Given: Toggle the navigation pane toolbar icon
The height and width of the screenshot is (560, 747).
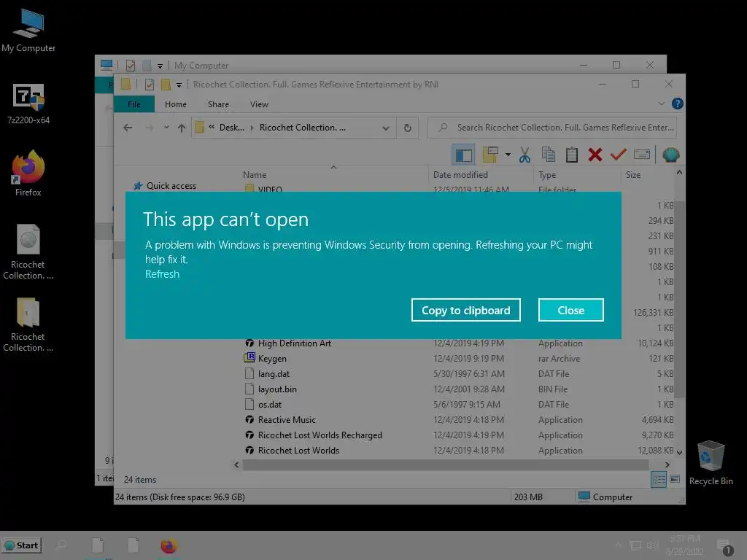Looking at the screenshot, I should tap(463, 155).
